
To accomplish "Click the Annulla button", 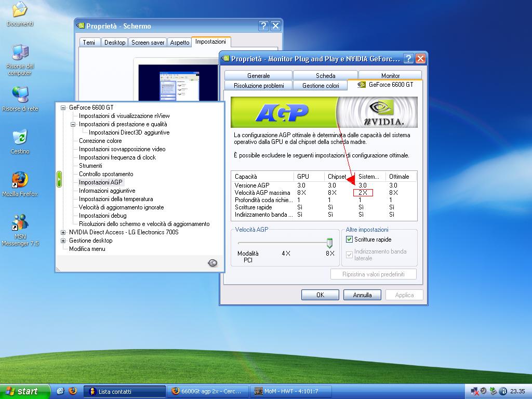I will [362, 295].
